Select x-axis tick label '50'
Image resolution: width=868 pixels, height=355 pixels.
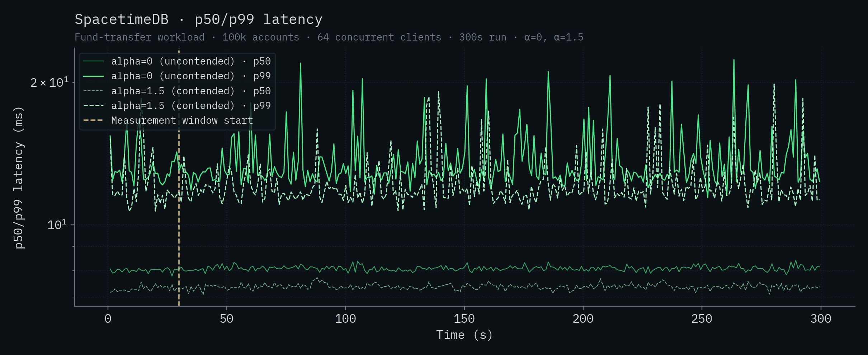[x=227, y=318]
